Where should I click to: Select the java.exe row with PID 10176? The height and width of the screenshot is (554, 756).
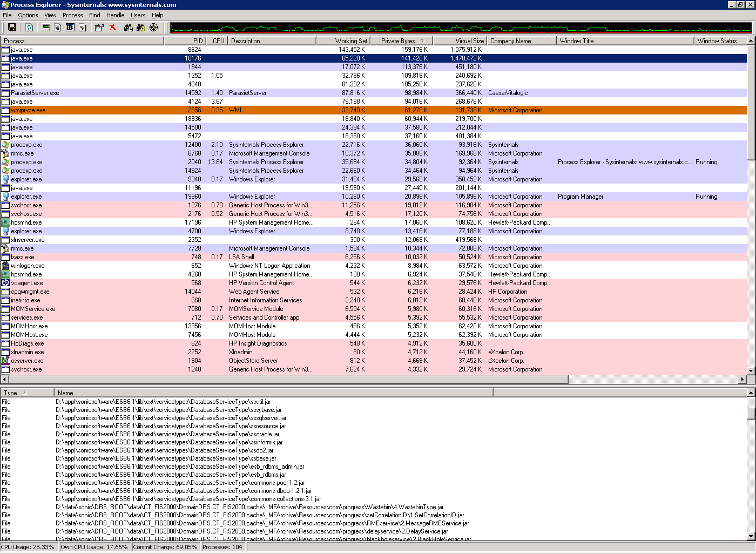(x=374, y=58)
